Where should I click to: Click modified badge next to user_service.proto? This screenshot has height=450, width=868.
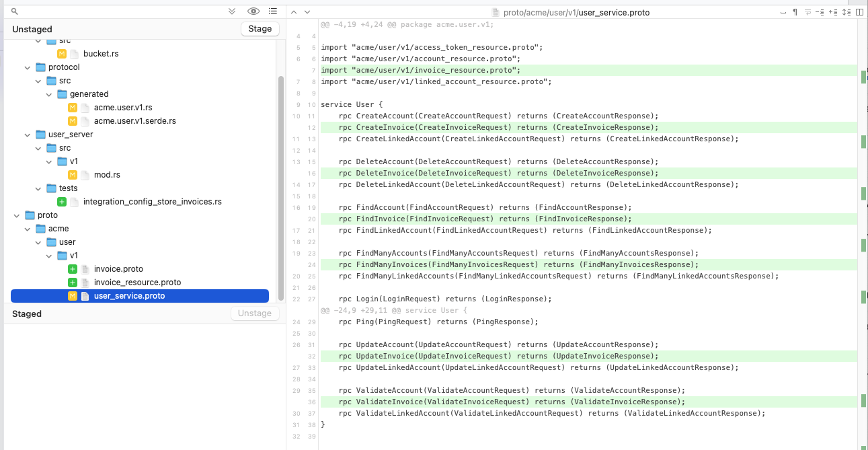coord(73,296)
